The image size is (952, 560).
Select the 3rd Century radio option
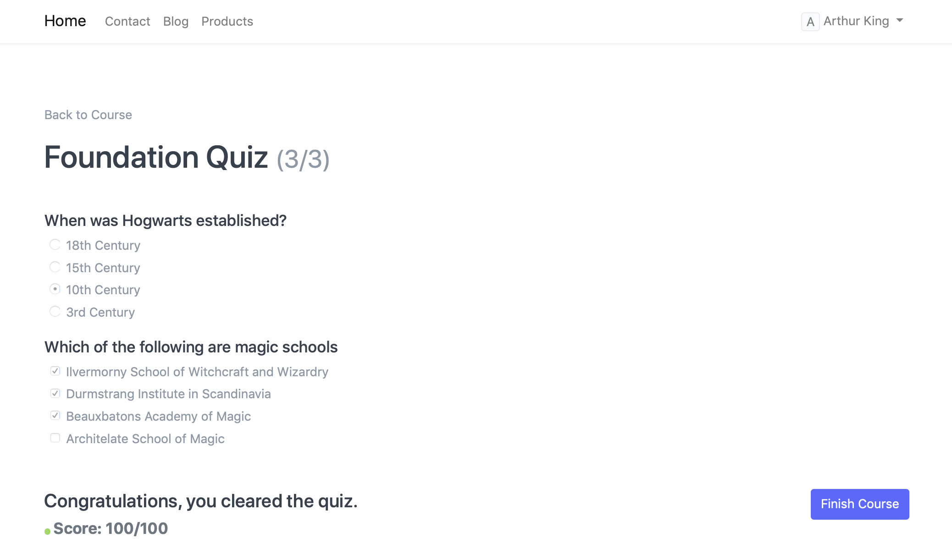55,312
